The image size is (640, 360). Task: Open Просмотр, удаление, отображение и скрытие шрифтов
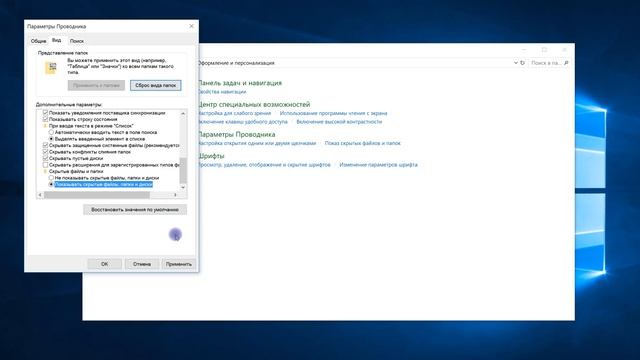pos(264,165)
